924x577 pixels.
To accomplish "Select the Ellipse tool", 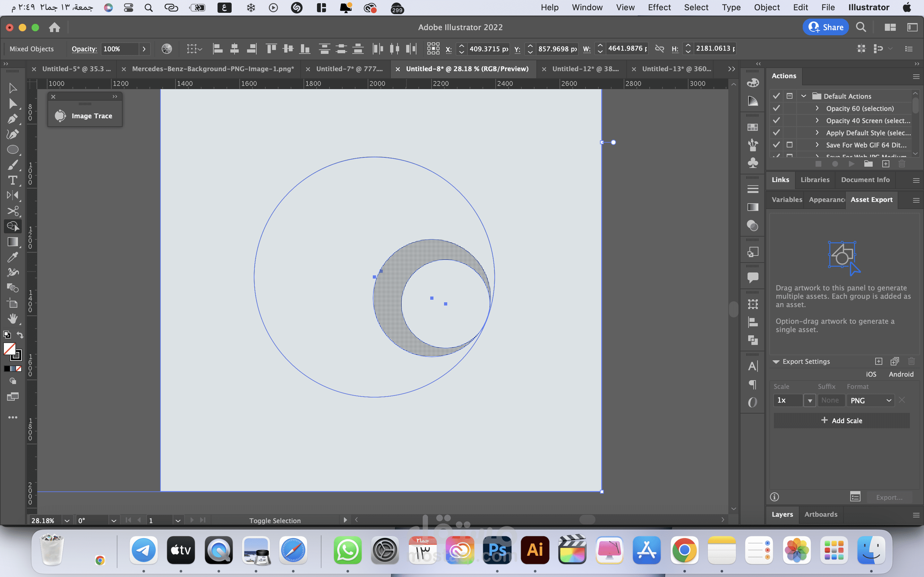I will [13, 150].
